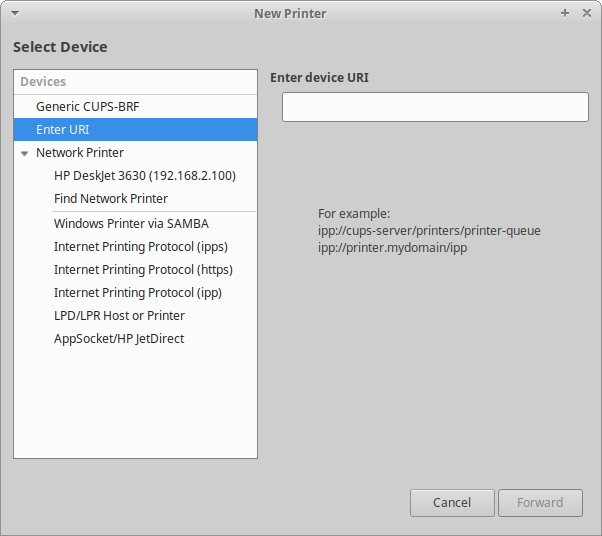The image size is (602, 536).
Task: Click the New Printer title bar
Action: click(x=290, y=13)
